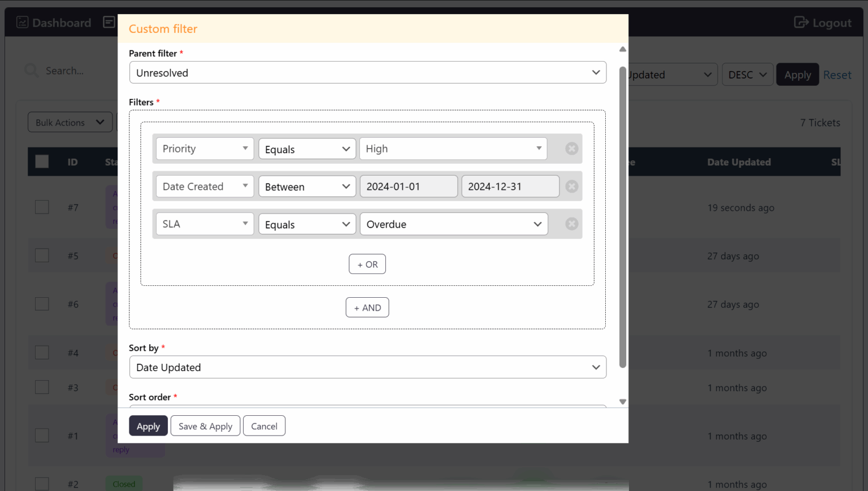
Task: Click the modal's vertical scrollbar thumb
Action: (x=623, y=217)
